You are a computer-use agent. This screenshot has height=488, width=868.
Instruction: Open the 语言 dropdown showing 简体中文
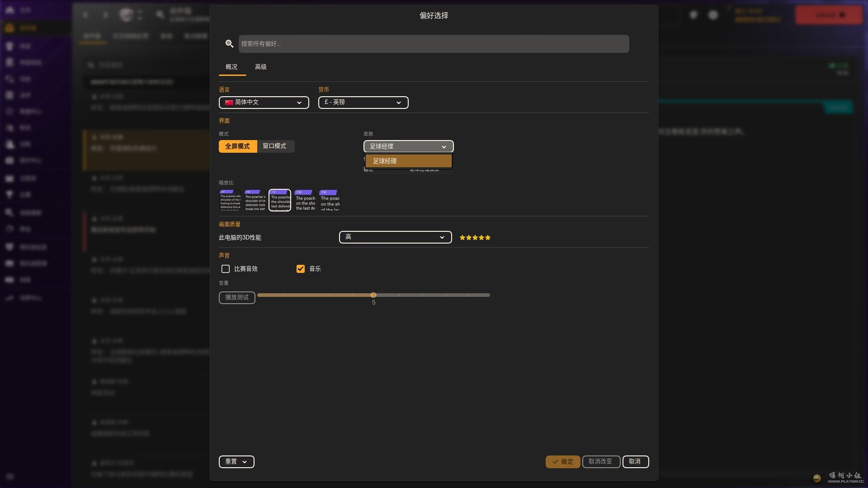264,103
